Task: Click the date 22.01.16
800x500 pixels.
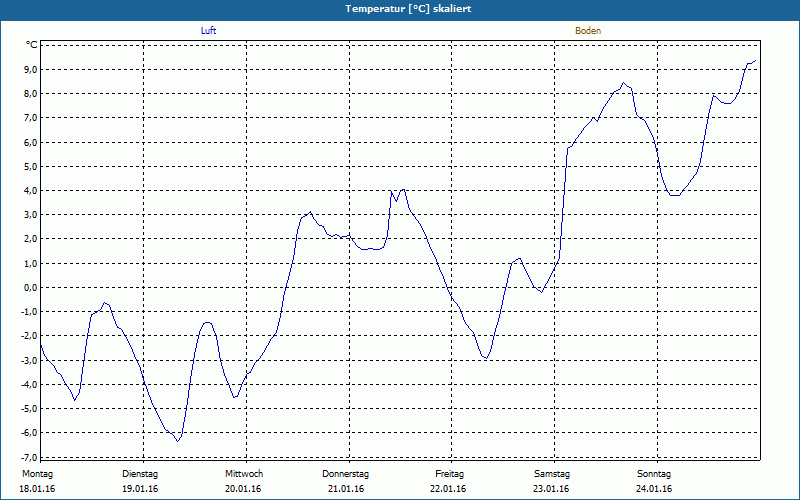Action: 448,489
